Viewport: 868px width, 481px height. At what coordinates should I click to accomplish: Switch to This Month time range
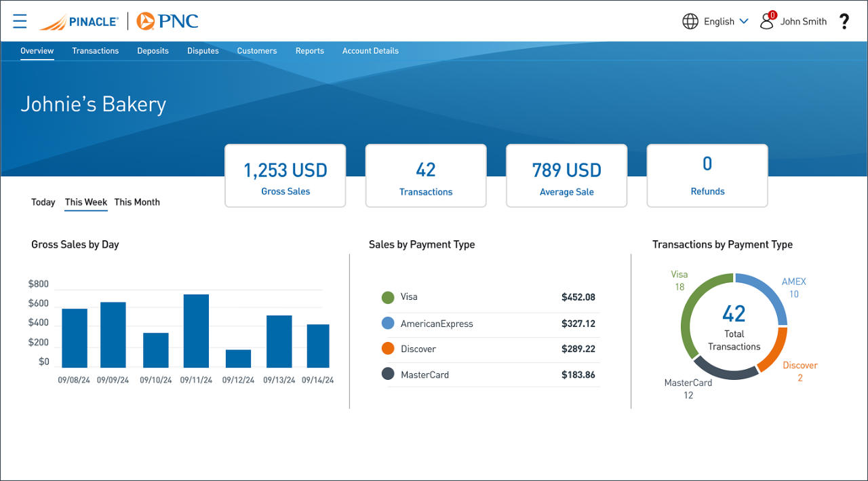coord(137,202)
